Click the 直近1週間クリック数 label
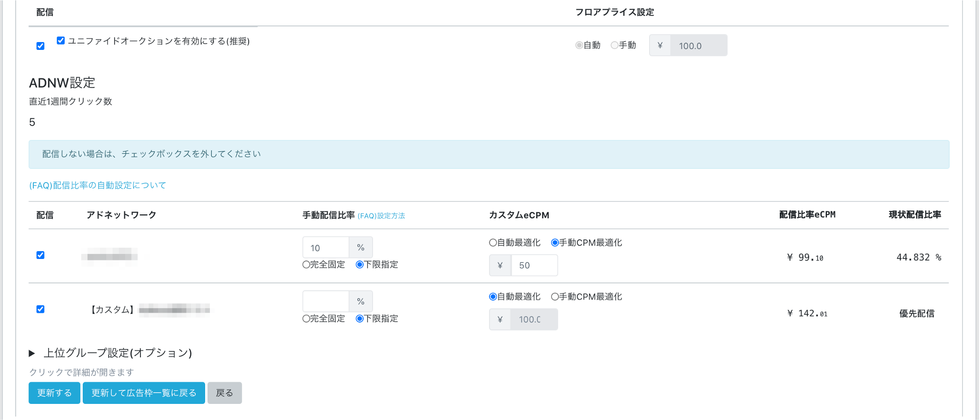Screen dimensions: 980x420 (70, 101)
